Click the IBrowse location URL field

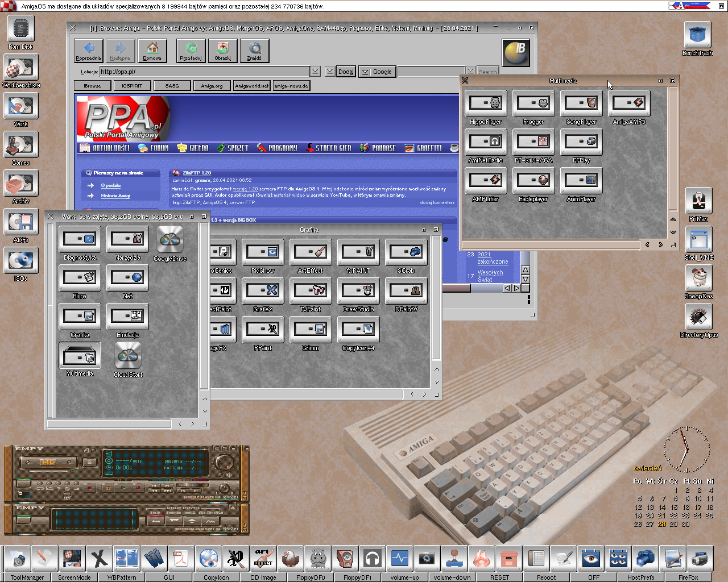click(205, 72)
